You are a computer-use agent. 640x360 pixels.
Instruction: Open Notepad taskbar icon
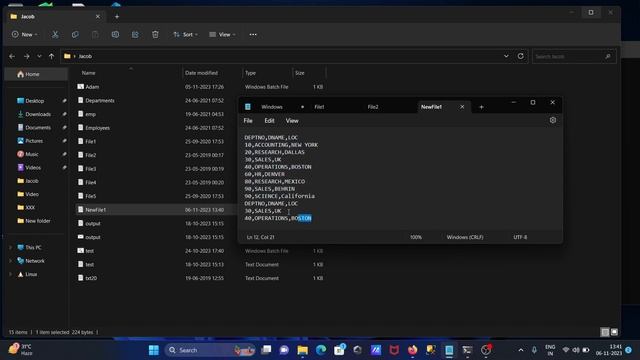click(x=449, y=350)
